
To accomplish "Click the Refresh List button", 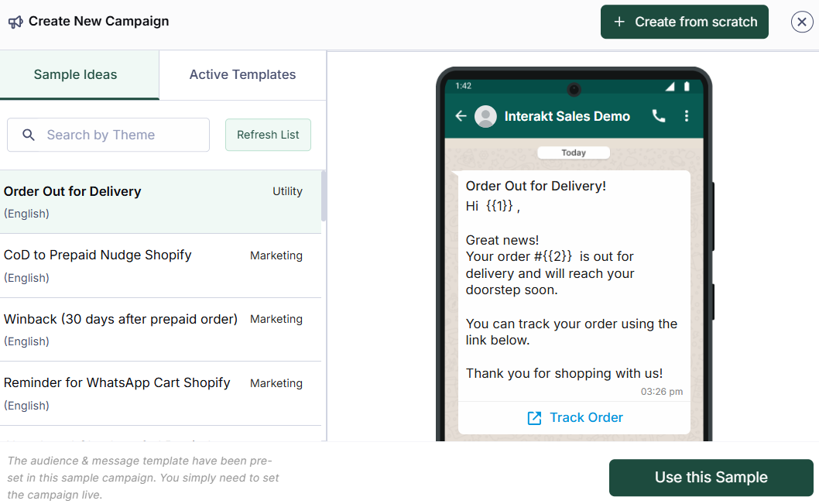I will pos(268,135).
